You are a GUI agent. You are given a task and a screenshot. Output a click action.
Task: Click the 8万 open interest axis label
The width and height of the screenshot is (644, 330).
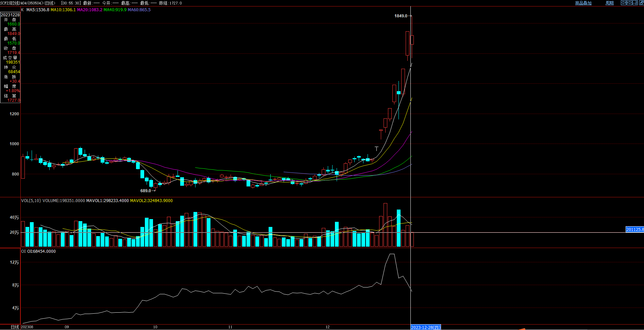(16, 285)
